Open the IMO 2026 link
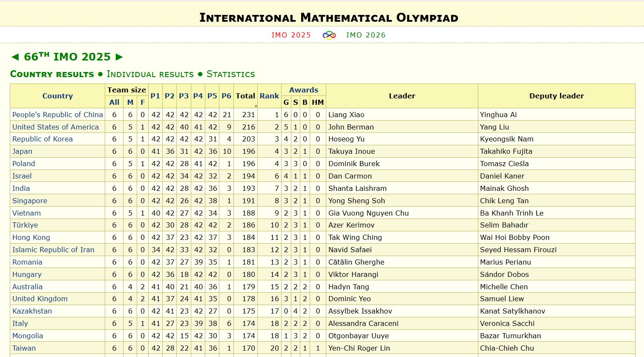 pyautogui.click(x=366, y=35)
